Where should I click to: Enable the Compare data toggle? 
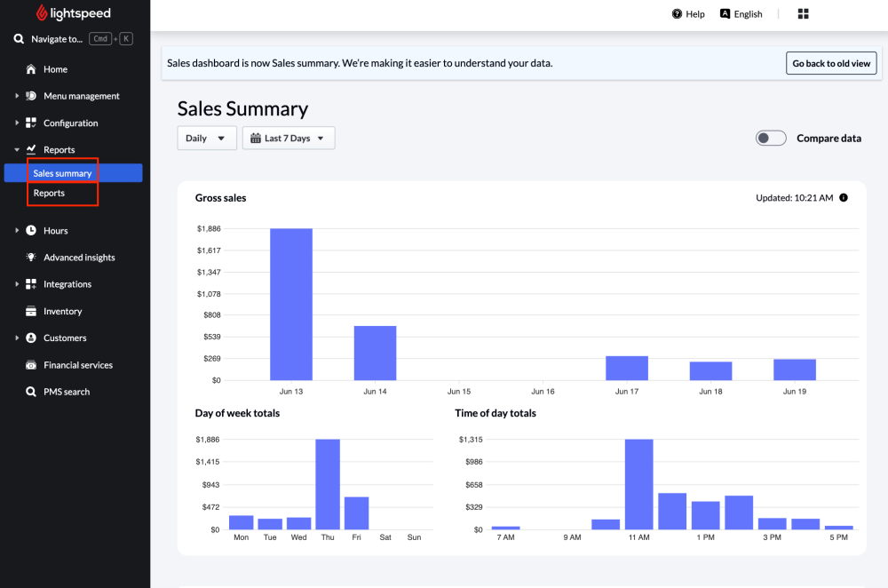771,138
